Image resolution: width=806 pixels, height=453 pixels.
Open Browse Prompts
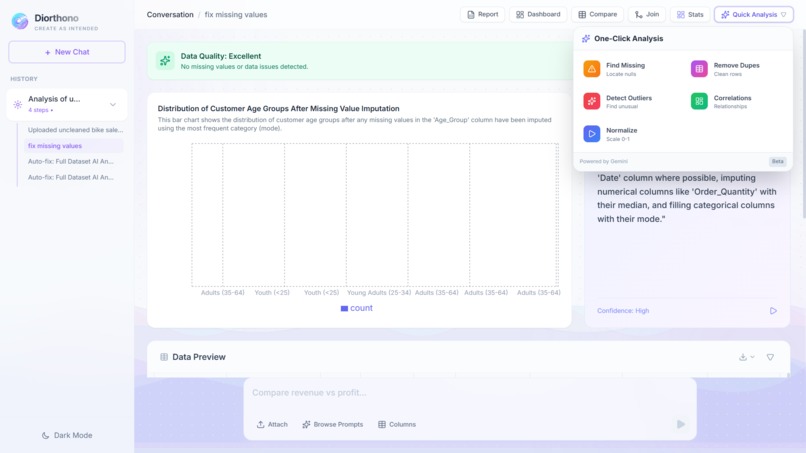tap(333, 424)
